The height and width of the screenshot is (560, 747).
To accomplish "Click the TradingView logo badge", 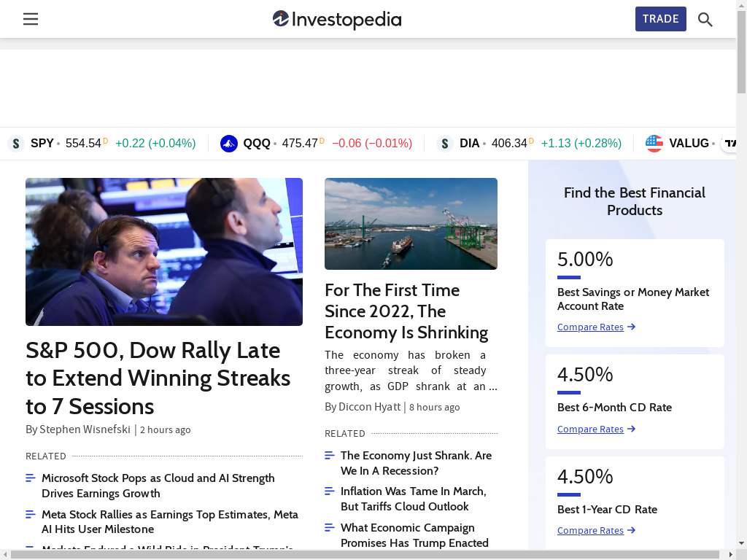I will [x=729, y=143].
